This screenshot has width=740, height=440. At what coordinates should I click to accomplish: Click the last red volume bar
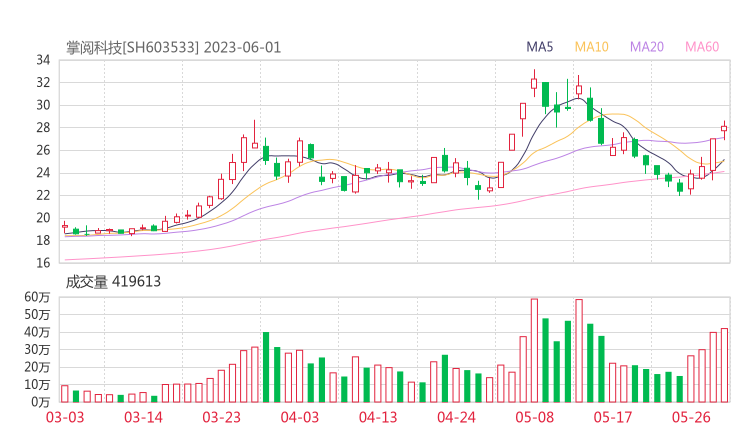coord(724,365)
